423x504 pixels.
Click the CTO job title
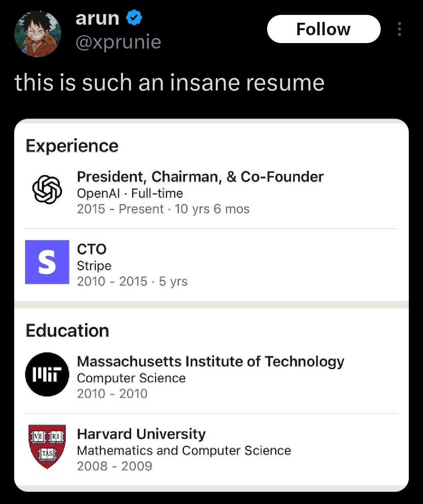[92, 249]
